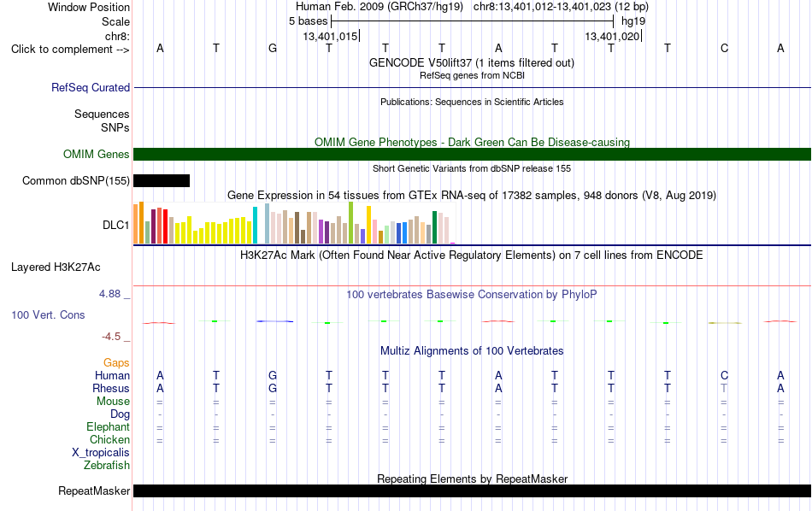This screenshot has height=511, width=812.
Task: Click the GTEx Gene Expression in 54 tissues title
Action: [x=472, y=195]
